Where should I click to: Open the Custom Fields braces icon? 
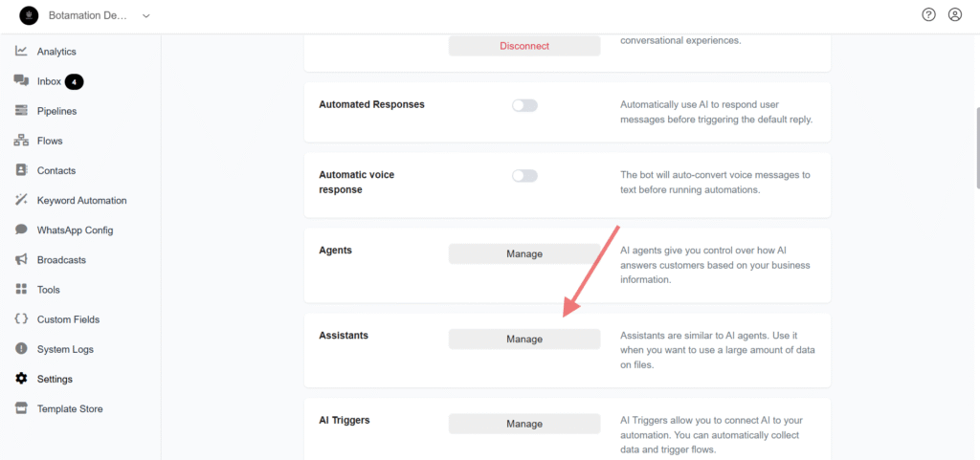(x=21, y=319)
